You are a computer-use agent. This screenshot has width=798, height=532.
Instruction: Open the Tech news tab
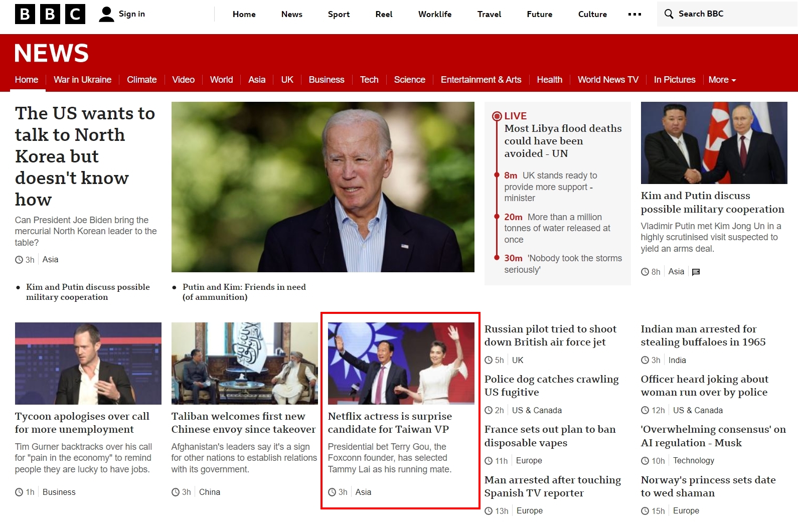coord(369,80)
